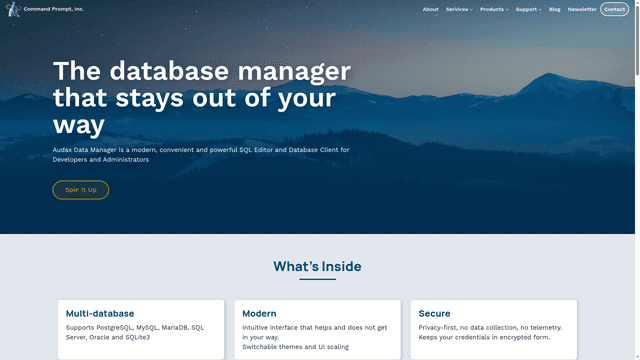Click the Intuitive interface description text
This screenshot has height=360, width=640.
click(315, 332)
